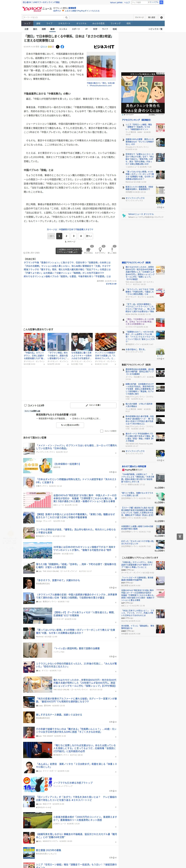186x868 pixels.
Task: Open the Yahoo! JAPAN News logo
Action: tap(37, 9)
